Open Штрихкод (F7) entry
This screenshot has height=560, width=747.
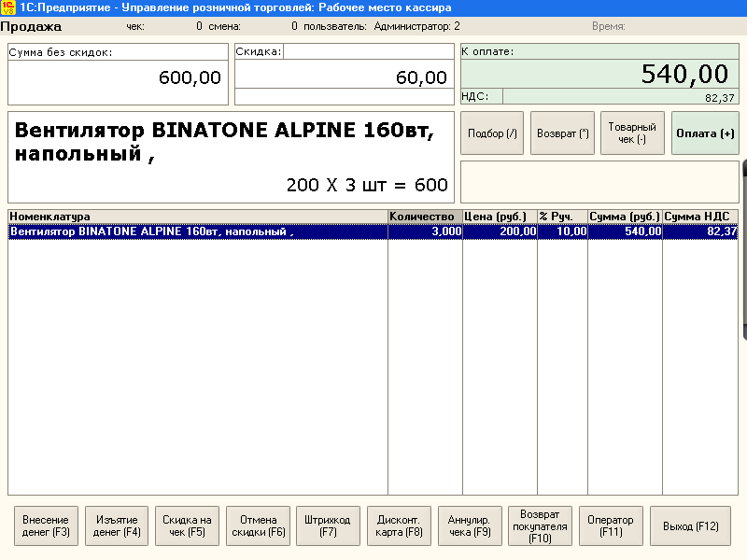[328, 525]
